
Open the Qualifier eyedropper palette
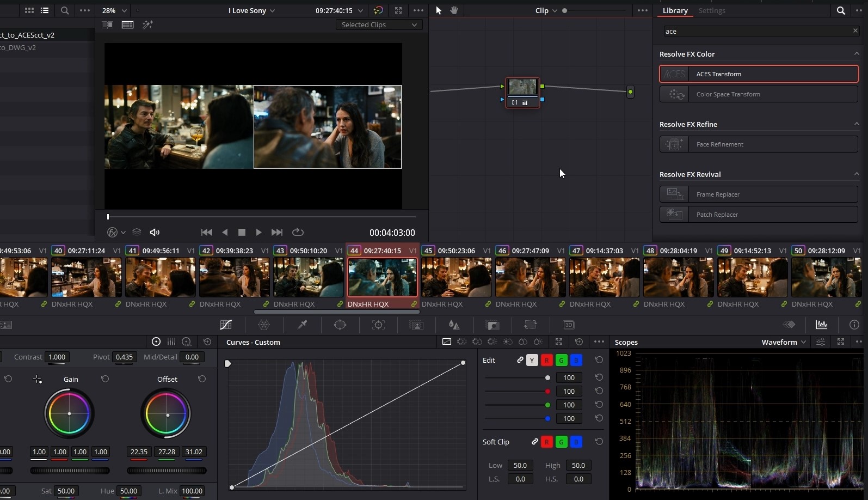point(302,325)
